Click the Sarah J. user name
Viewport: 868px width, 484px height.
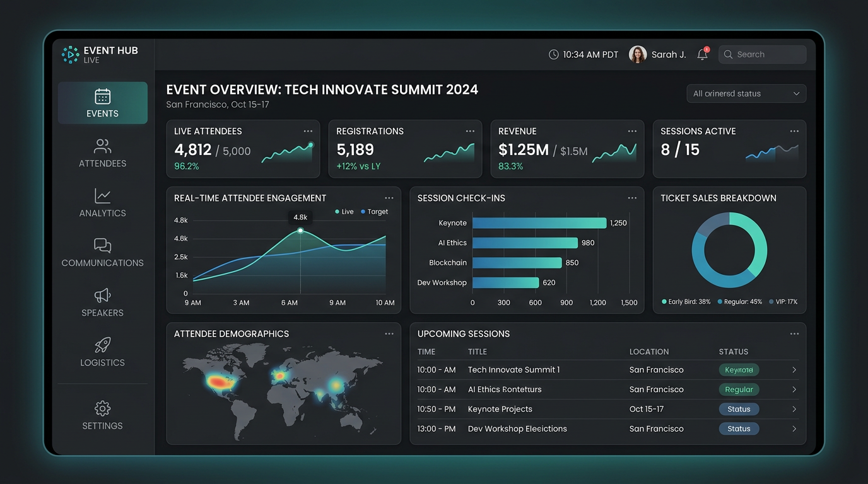[x=669, y=55]
